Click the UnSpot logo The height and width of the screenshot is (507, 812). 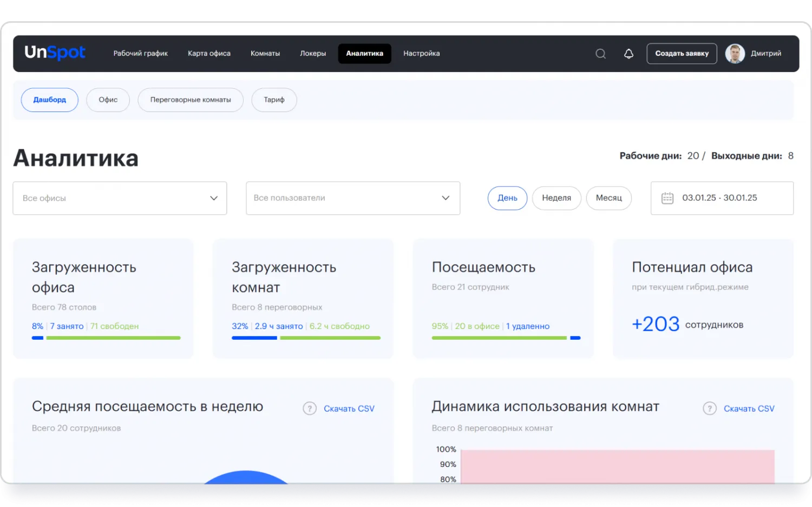click(55, 52)
